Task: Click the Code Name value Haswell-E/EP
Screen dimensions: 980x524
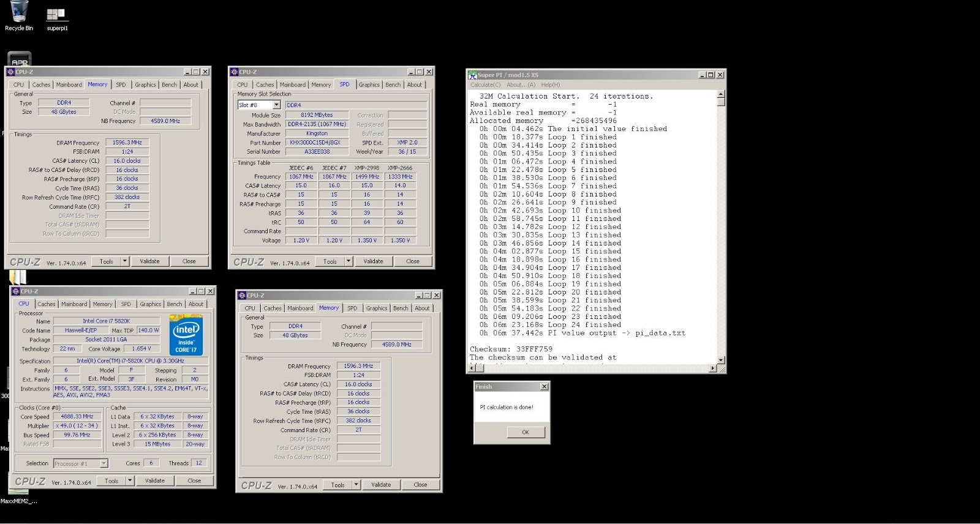Action: (x=81, y=331)
